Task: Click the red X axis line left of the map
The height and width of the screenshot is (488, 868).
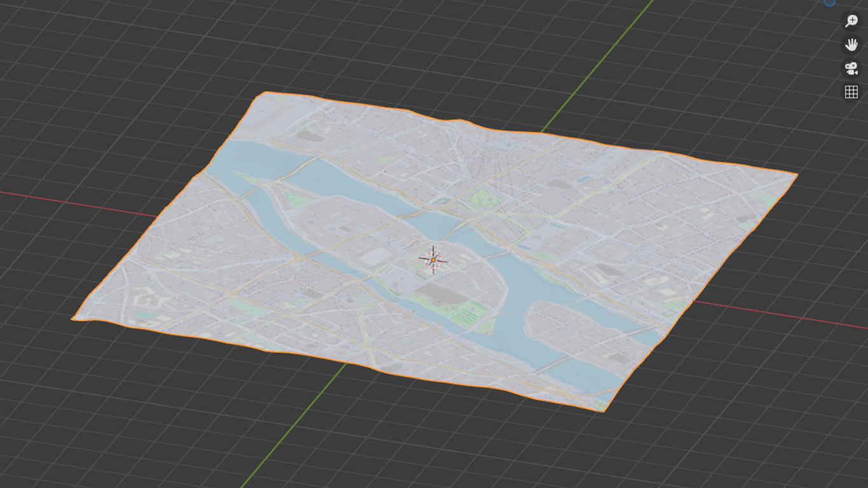Action: point(76,203)
